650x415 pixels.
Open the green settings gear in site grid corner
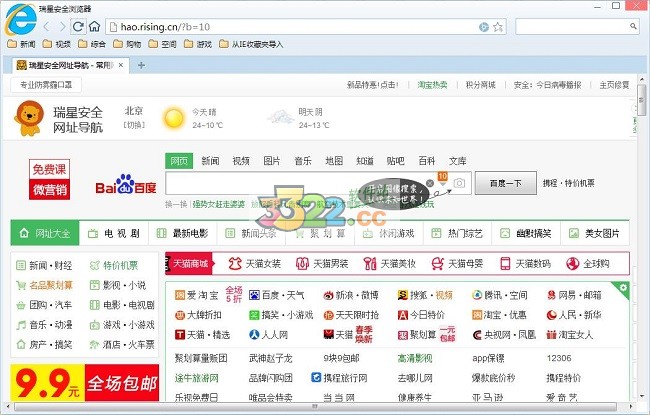623,287
